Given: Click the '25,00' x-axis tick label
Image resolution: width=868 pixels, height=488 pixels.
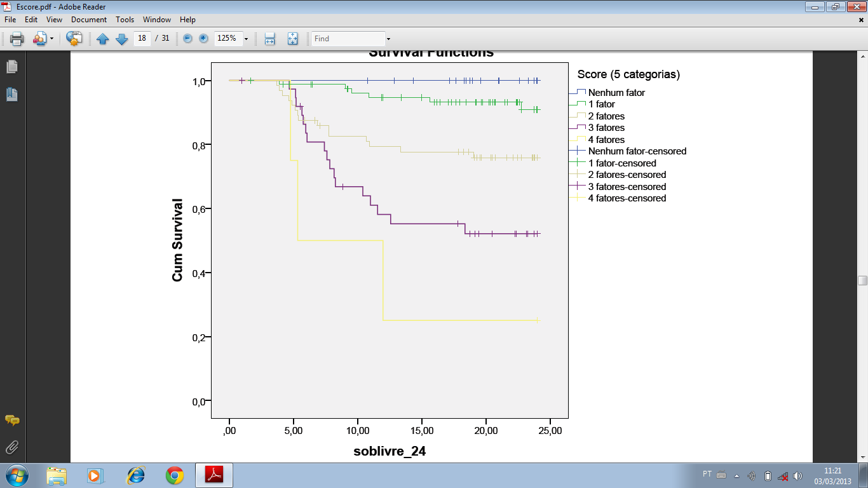Looking at the screenshot, I should pyautogui.click(x=550, y=431).
